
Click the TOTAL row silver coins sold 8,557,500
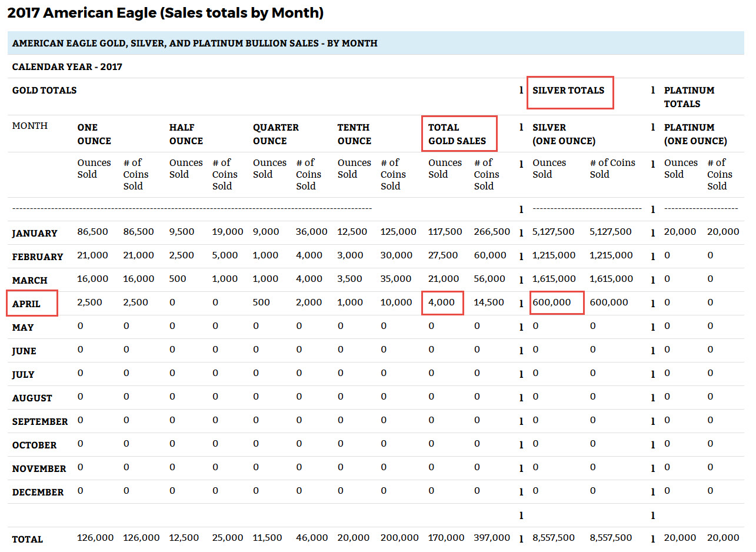(611, 538)
